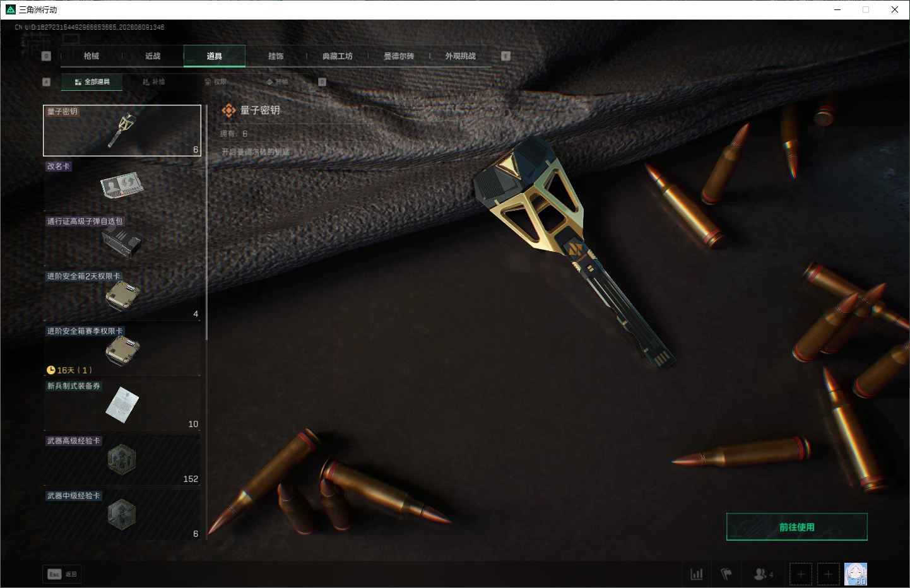This screenshot has width=910, height=588.
Task: Open the friends list icon showing 4
Action: [x=764, y=574]
